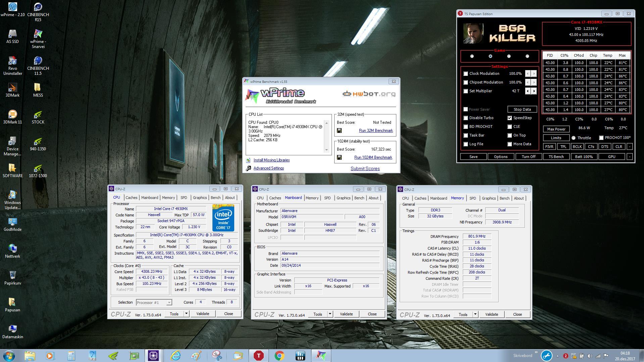Uncheck the SpeedStep option
This screenshot has width=644, height=362.
[510, 118]
